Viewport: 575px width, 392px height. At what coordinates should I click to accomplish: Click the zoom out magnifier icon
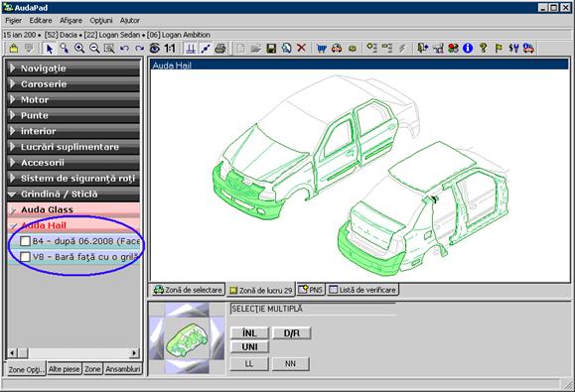click(x=94, y=48)
